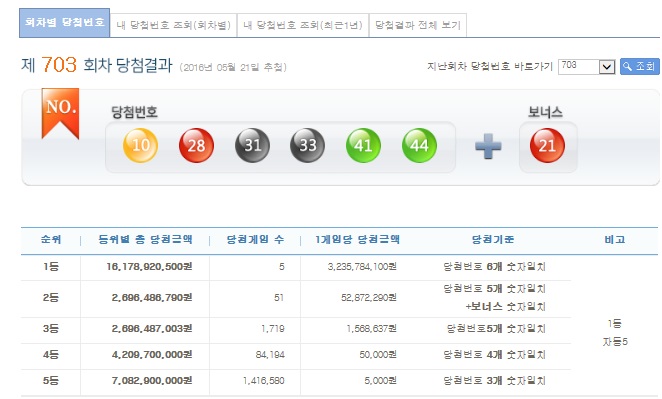Click the 당첨게임 수 column header

point(255,240)
